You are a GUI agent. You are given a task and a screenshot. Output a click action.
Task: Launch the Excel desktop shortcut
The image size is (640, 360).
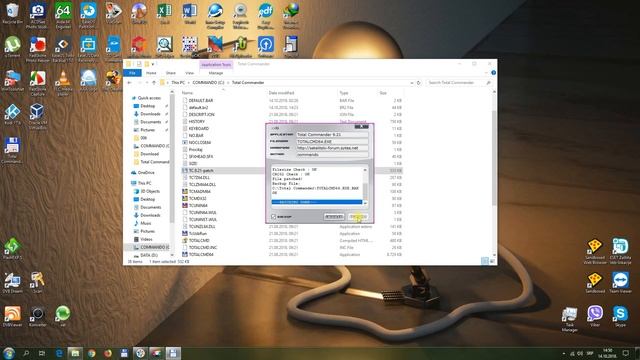[x=164, y=13]
